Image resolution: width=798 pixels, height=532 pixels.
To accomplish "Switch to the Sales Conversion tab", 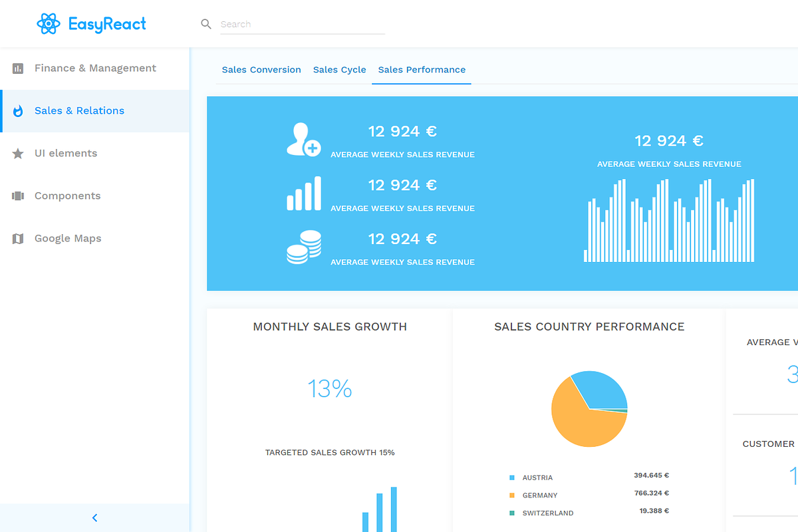I will point(261,70).
